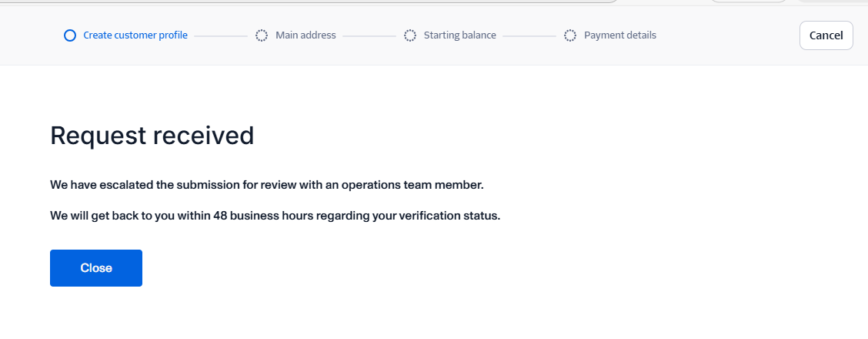
Task: Select the Create customer profile step label
Action: pyautogui.click(x=135, y=35)
